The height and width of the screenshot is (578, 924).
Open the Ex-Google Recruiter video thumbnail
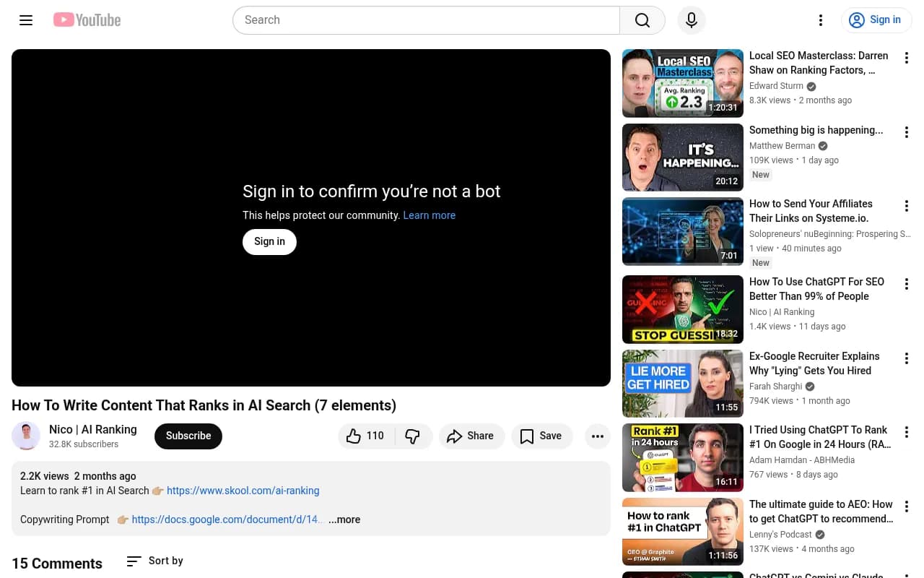(x=682, y=383)
